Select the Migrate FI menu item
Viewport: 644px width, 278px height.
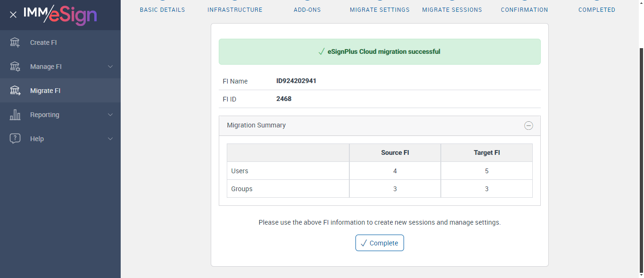pos(45,91)
